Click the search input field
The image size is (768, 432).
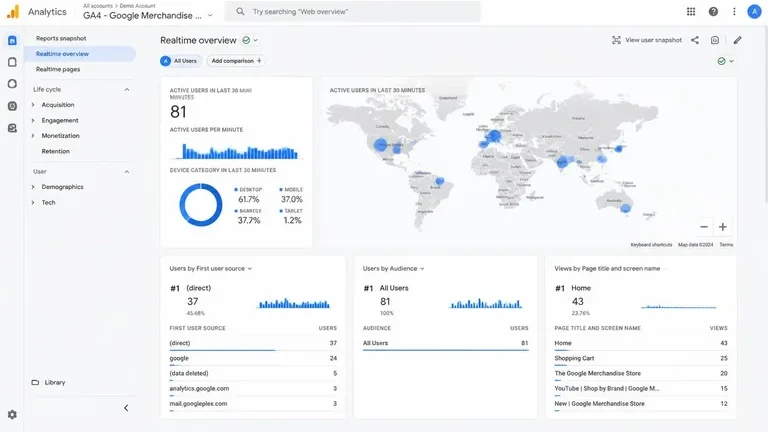[x=353, y=11]
